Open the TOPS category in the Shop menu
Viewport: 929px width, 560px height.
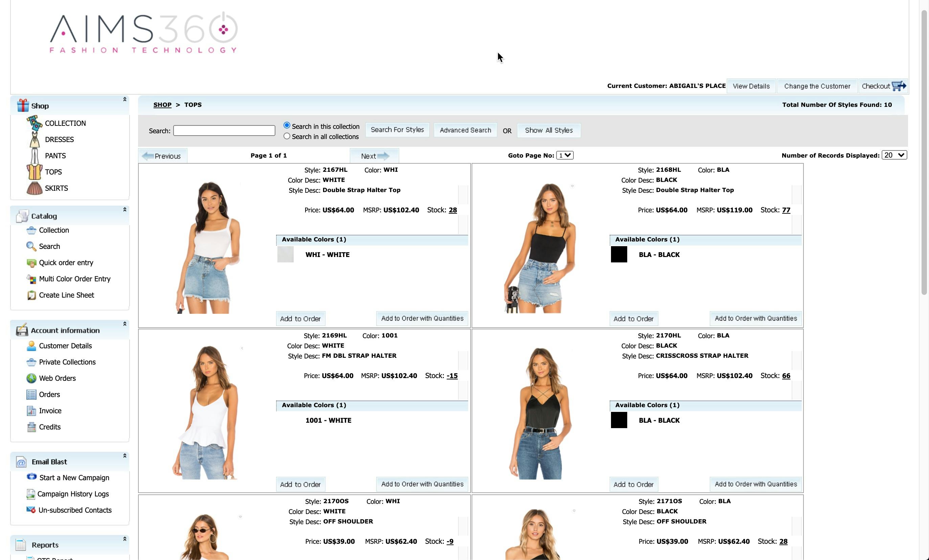pyautogui.click(x=53, y=172)
